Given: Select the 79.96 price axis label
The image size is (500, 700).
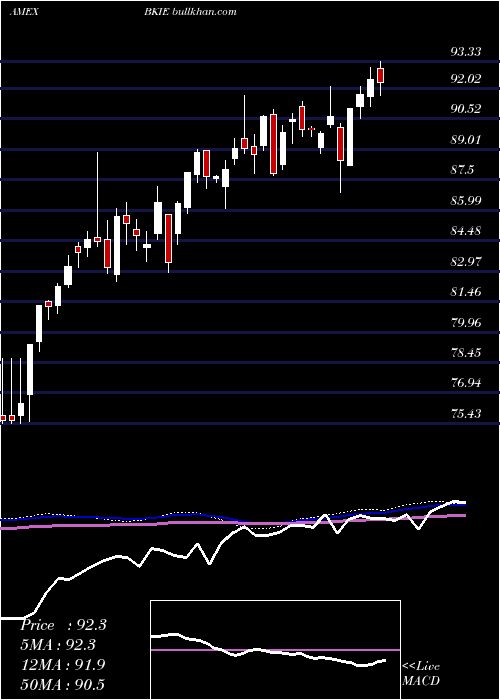Looking at the screenshot, I should tap(466, 322).
